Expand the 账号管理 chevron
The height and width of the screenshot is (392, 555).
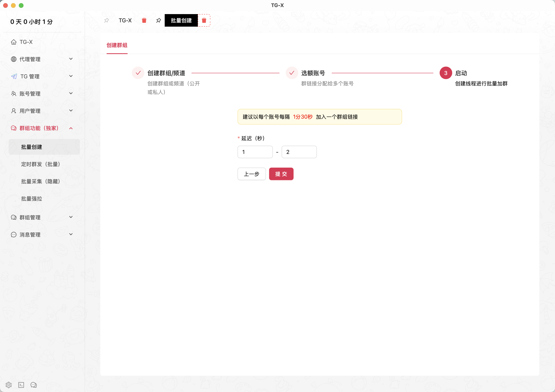point(71,93)
